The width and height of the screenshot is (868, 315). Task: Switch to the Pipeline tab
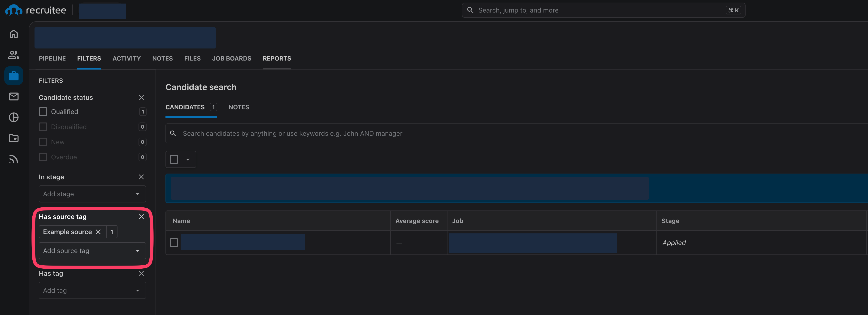[52, 58]
